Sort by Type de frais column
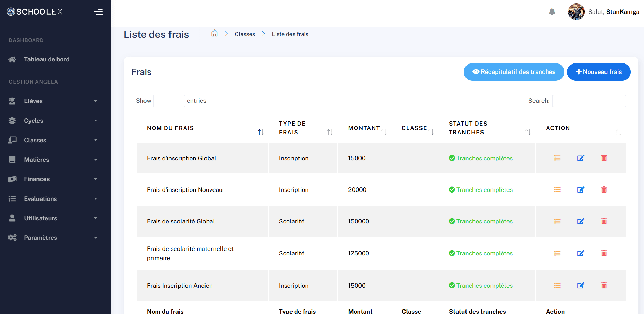Screen dimensions: 644x314 coord(303,128)
